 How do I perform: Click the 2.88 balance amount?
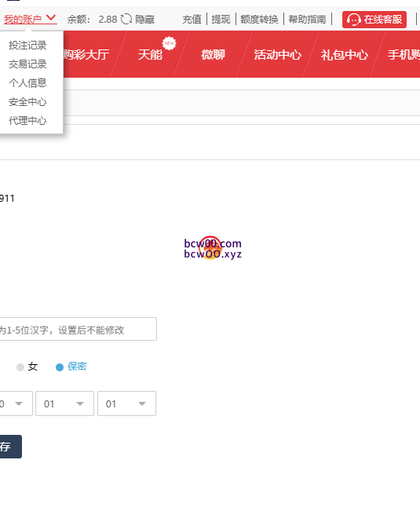(108, 20)
